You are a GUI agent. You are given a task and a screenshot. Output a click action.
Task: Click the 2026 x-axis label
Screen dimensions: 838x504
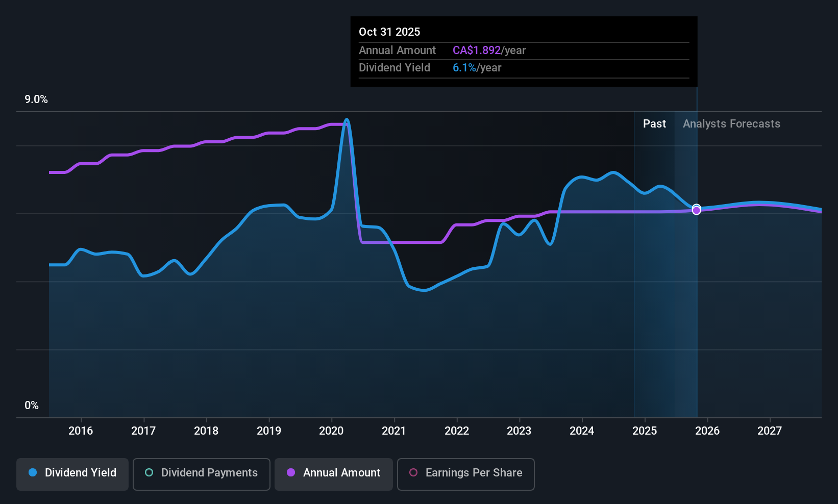[x=707, y=431]
